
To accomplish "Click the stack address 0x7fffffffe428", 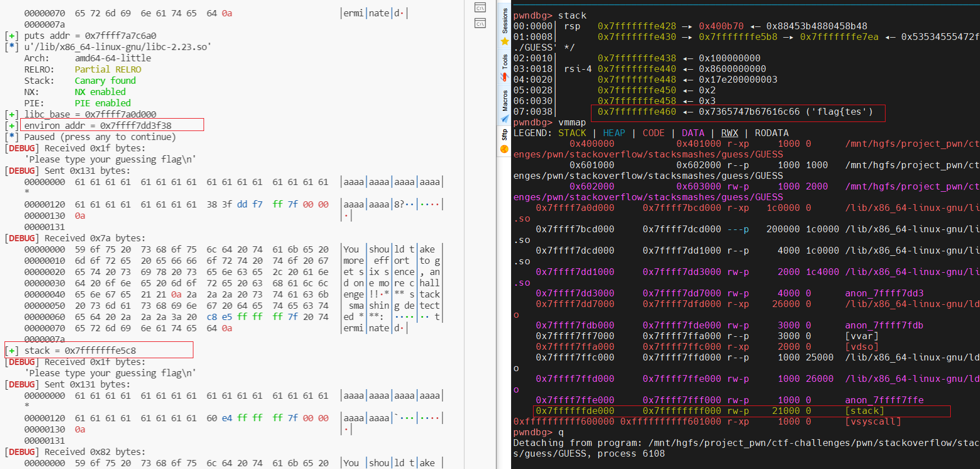I will [x=637, y=26].
